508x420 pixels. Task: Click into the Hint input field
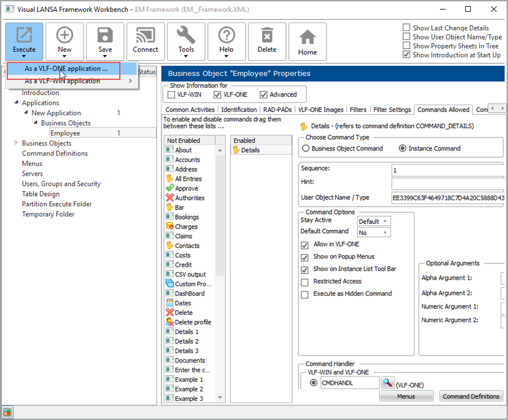pyautogui.click(x=447, y=184)
